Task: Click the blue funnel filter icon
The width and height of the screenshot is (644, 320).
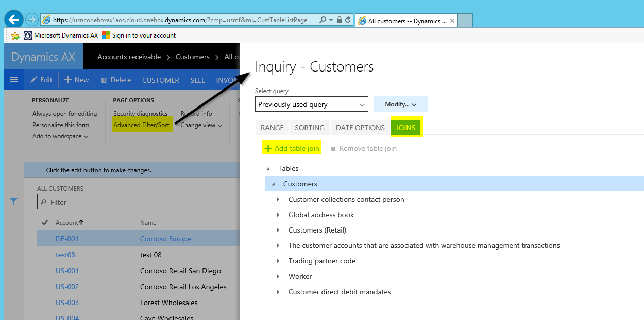Action: 14,202
